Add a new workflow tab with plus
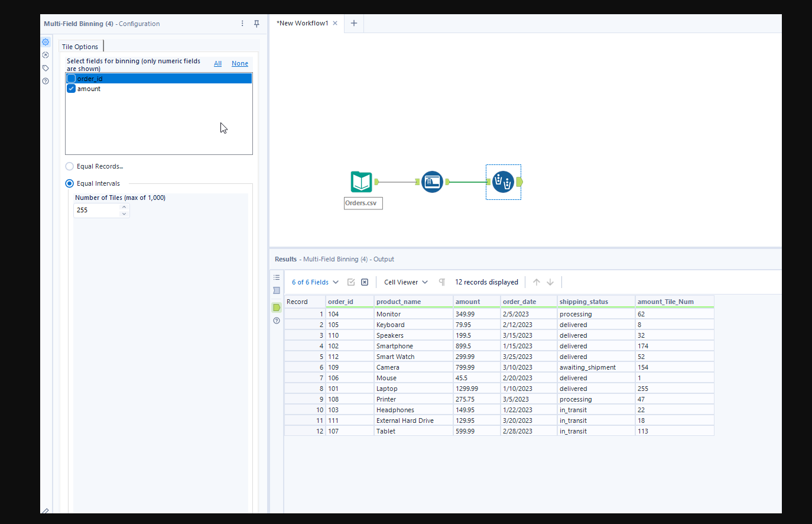Screen dimensions: 812x524 pos(354,23)
